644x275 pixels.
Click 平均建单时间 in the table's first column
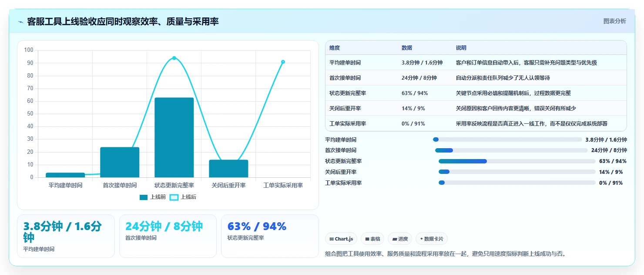point(345,63)
